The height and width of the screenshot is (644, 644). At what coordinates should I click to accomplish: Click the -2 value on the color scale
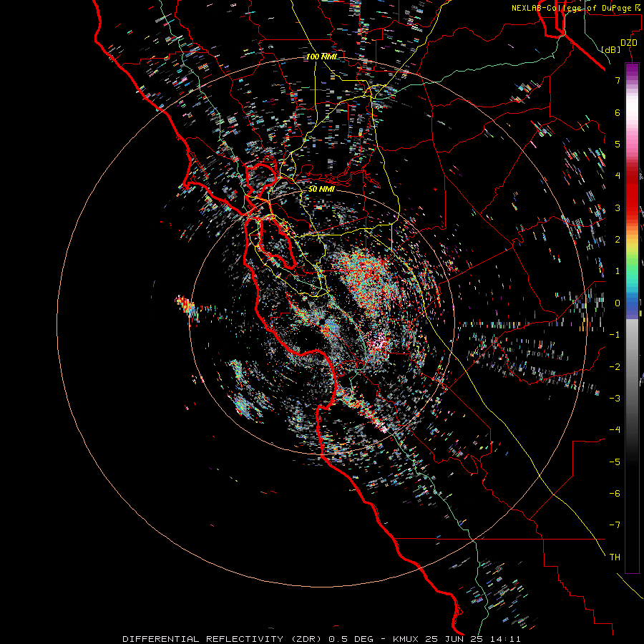coord(615,367)
